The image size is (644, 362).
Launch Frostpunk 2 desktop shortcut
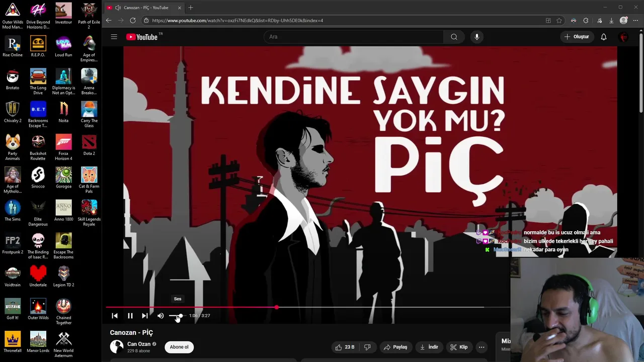click(x=13, y=244)
